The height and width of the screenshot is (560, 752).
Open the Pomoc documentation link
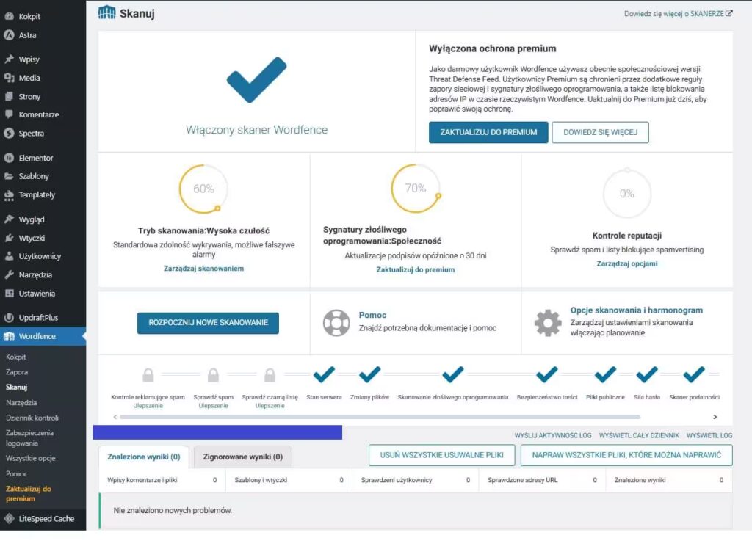point(372,315)
